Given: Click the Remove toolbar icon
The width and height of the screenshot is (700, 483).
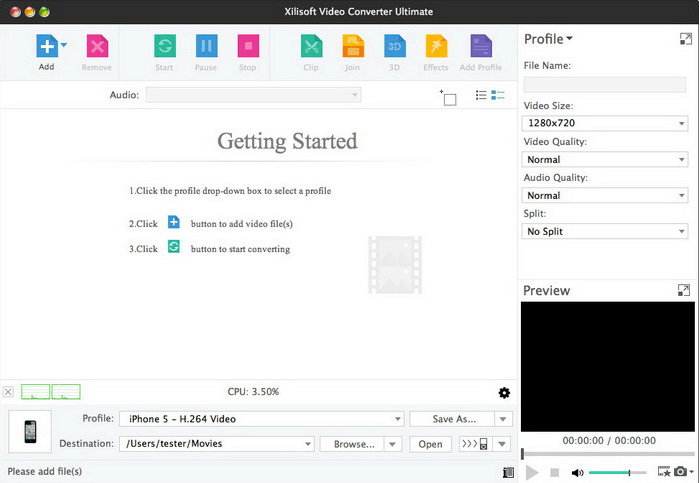Looking at the screenshot, I should [97, 46].
